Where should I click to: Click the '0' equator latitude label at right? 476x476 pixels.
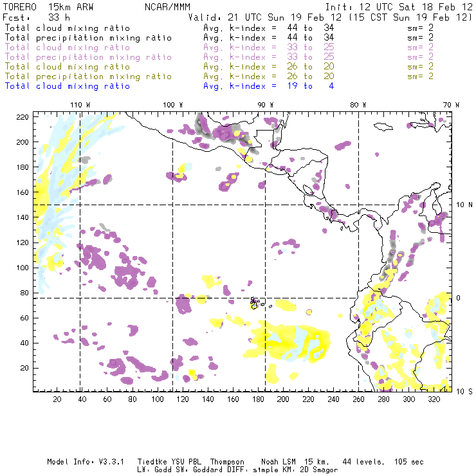point(458,298)
